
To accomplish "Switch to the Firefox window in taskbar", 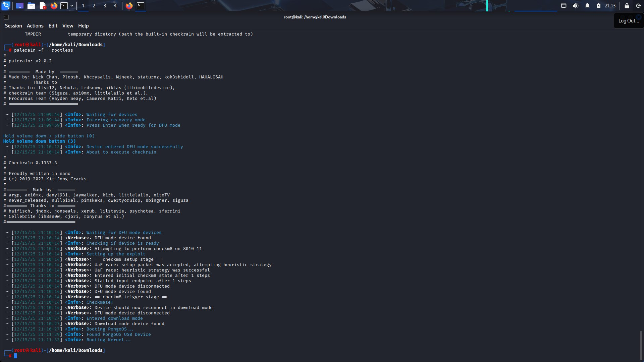I will [x=129, y=6].
